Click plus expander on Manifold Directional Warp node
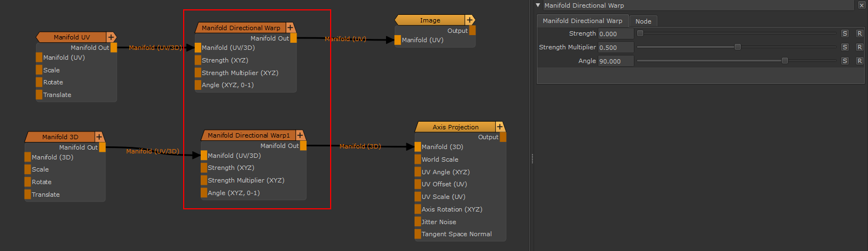 coord(290,27)
